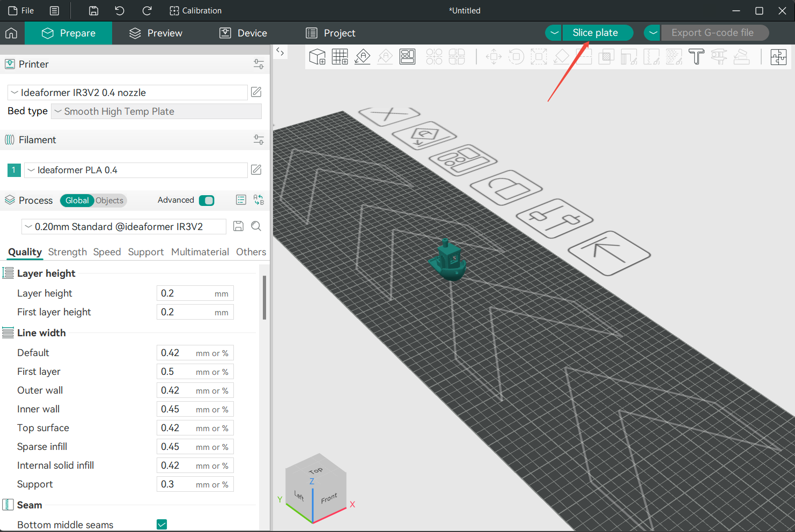Click the Add plate grid icon
Image resolution: width=795 pixels, height=532 pixels.
340,56
